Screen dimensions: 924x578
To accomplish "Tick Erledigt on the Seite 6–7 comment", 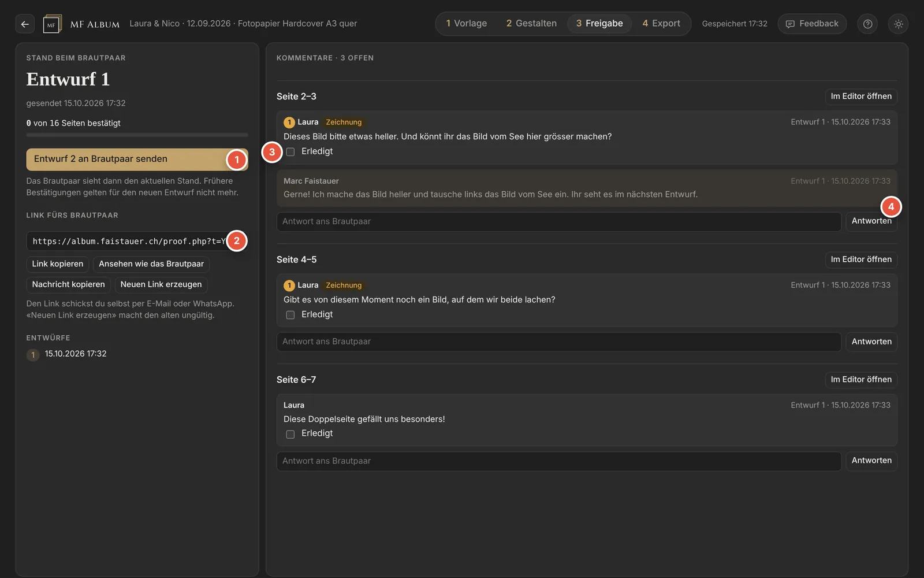I will [x=290, y=434].
